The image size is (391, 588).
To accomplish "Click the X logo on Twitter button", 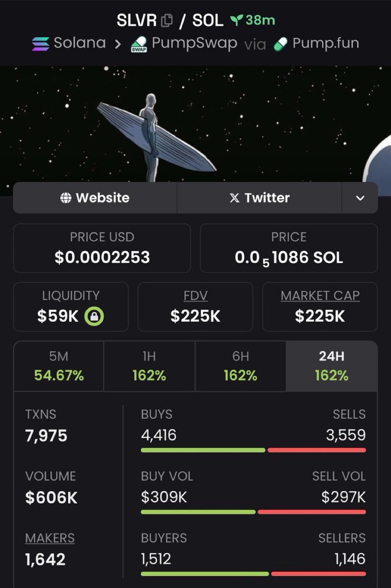I will click(x=235, y=198).
